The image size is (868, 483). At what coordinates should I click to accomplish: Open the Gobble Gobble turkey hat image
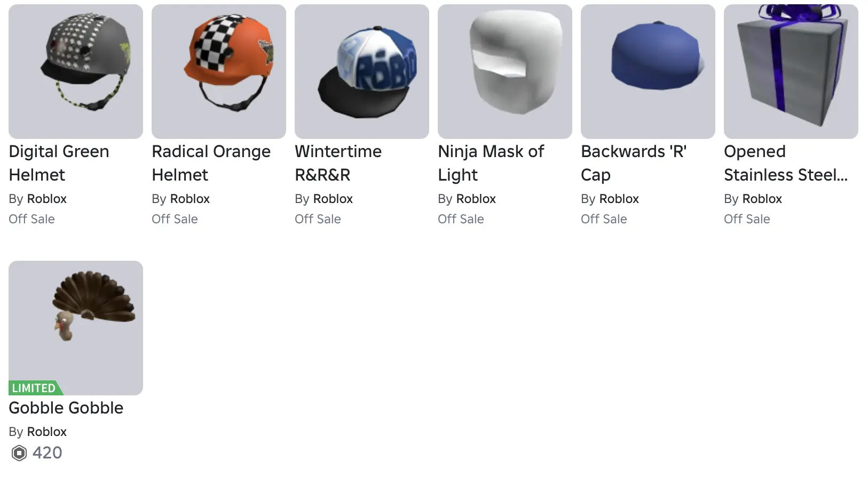(76, 328)
